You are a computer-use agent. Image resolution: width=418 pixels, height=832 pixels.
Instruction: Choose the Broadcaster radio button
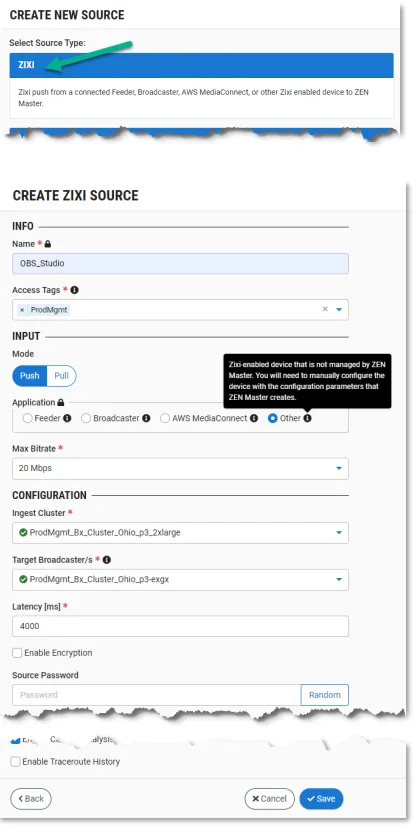point(86,418)
